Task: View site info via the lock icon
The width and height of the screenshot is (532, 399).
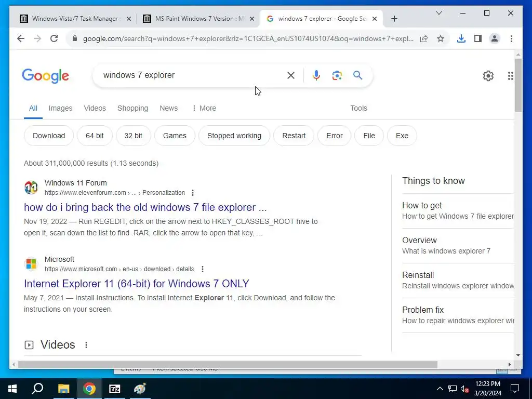Action: click(75, 38)
